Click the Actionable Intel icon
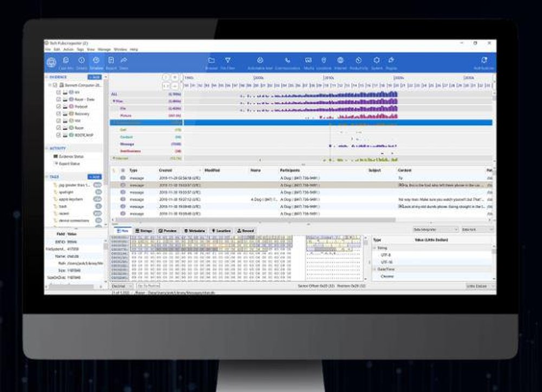The height and width of the screenshot is (392, 542). (x=261, y=61)
